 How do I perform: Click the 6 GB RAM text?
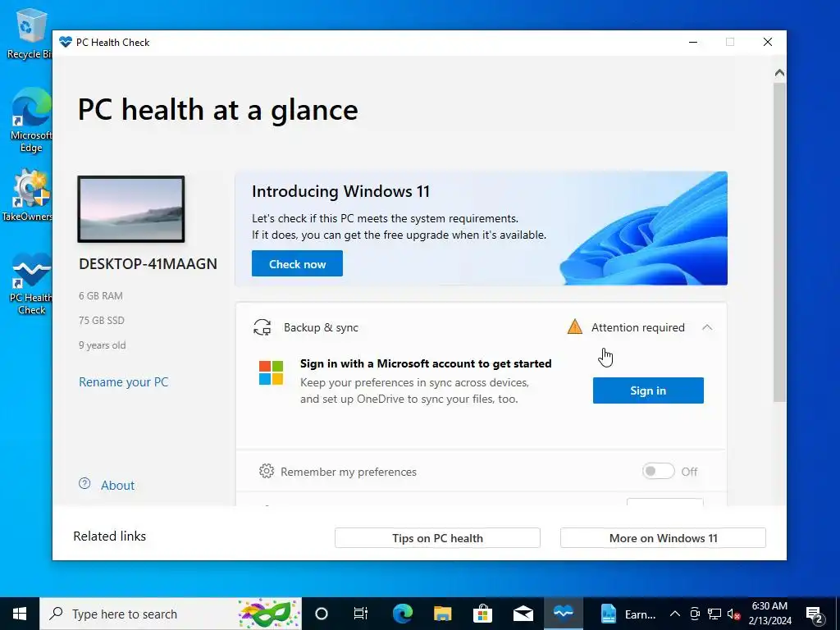(x=101, y=295)
